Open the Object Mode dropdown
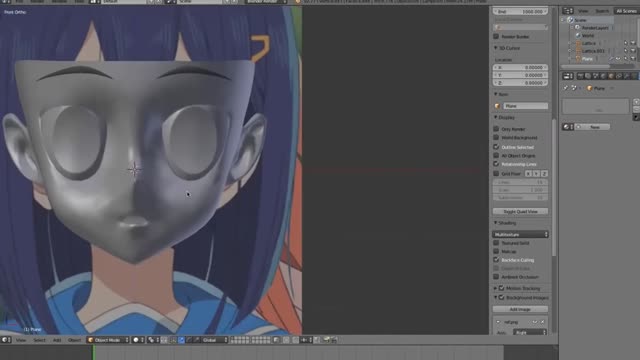 coord(108,340)
